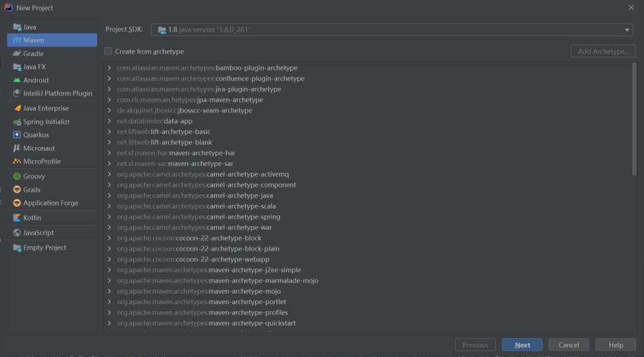644x357 pixels.
Task: Click the Groovy green icon
Action: coord(17,177)
